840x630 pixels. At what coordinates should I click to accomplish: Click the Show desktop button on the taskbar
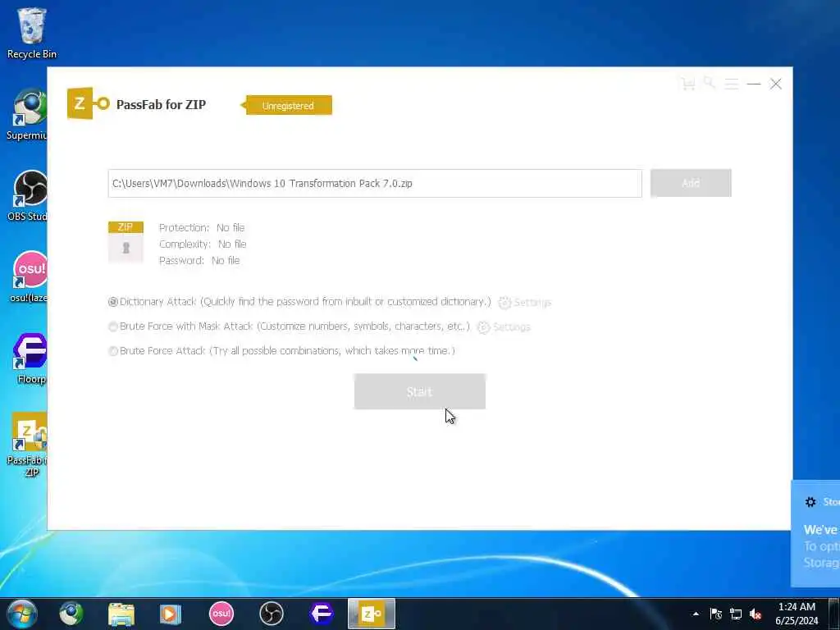[834, 614]
